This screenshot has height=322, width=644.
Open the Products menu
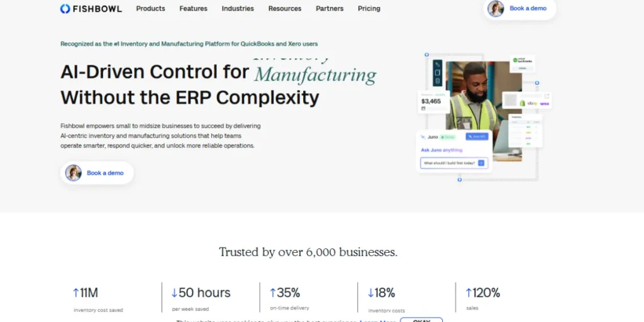[x=150, y=9]
